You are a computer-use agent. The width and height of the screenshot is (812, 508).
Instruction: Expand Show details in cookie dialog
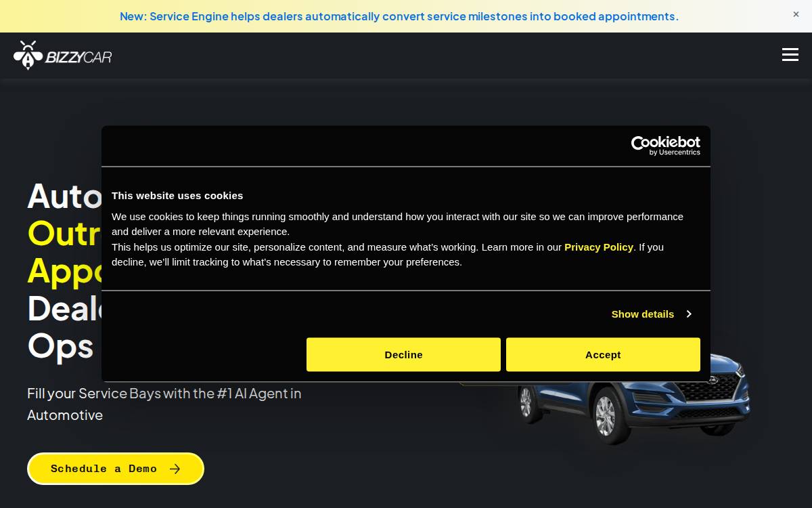click(651, 314)
